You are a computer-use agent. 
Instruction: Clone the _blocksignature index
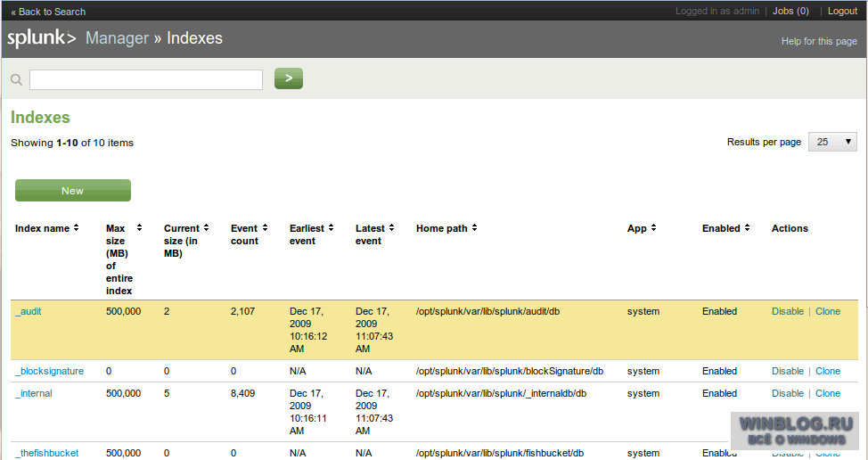(828, 371)
